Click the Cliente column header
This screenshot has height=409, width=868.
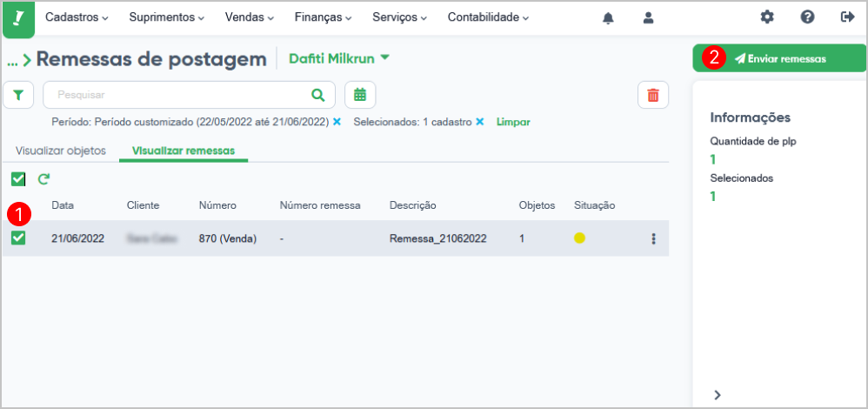143,205
